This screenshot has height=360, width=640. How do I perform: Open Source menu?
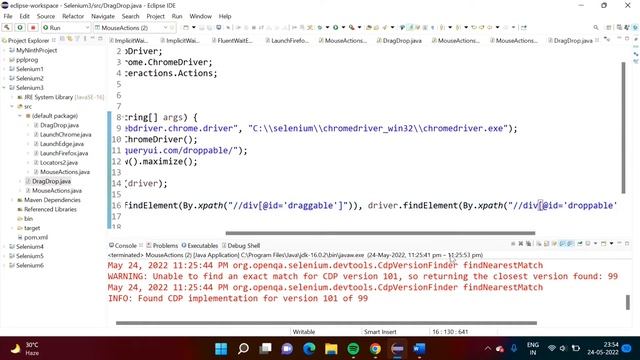point(46,16)
